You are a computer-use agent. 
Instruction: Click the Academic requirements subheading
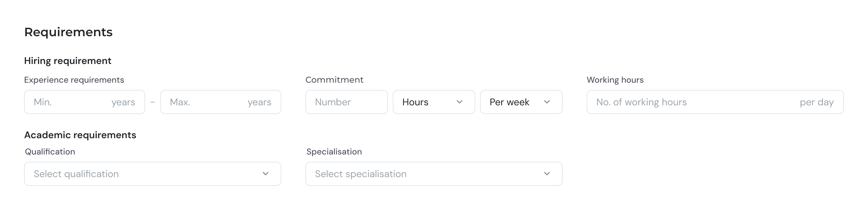point(80,135)
